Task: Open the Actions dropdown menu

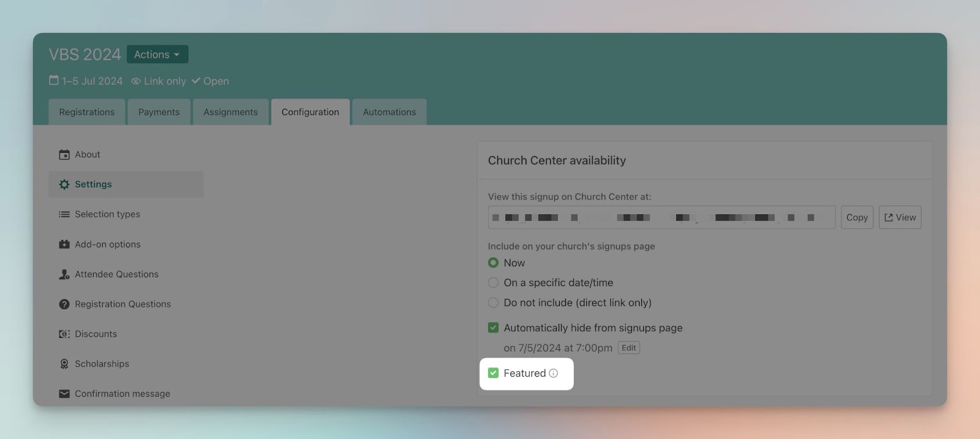Action: tap(157, 54)
